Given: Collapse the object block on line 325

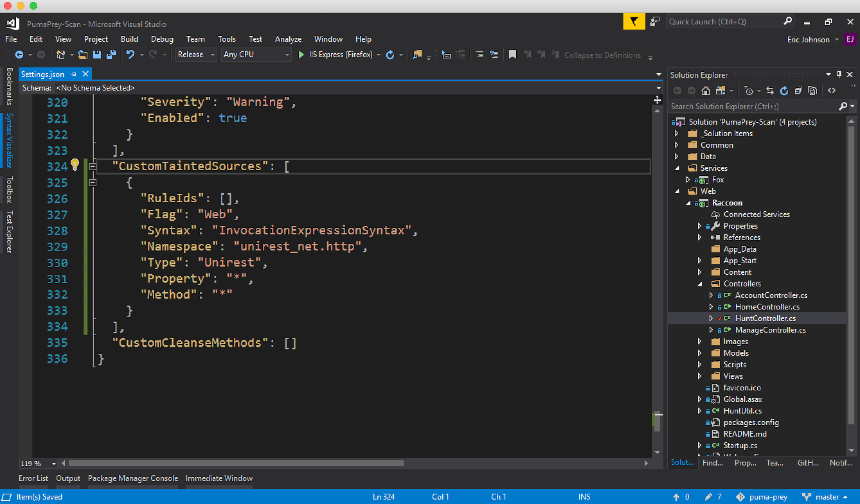Looking at the screenshot, I should (x=93, y=183).
